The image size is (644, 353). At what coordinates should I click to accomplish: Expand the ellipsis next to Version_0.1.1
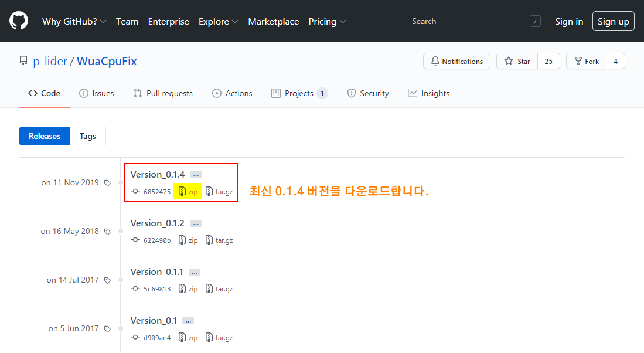coord(195,272)
